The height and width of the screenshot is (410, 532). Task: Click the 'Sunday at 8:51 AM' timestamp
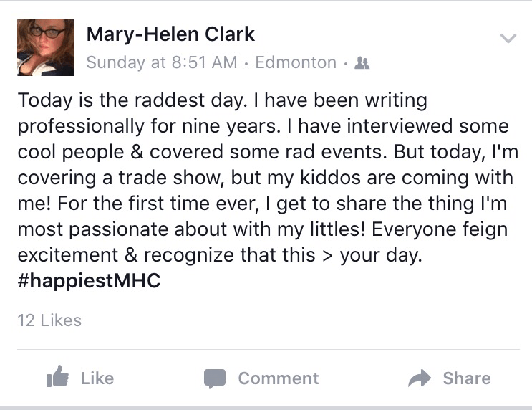161,62
